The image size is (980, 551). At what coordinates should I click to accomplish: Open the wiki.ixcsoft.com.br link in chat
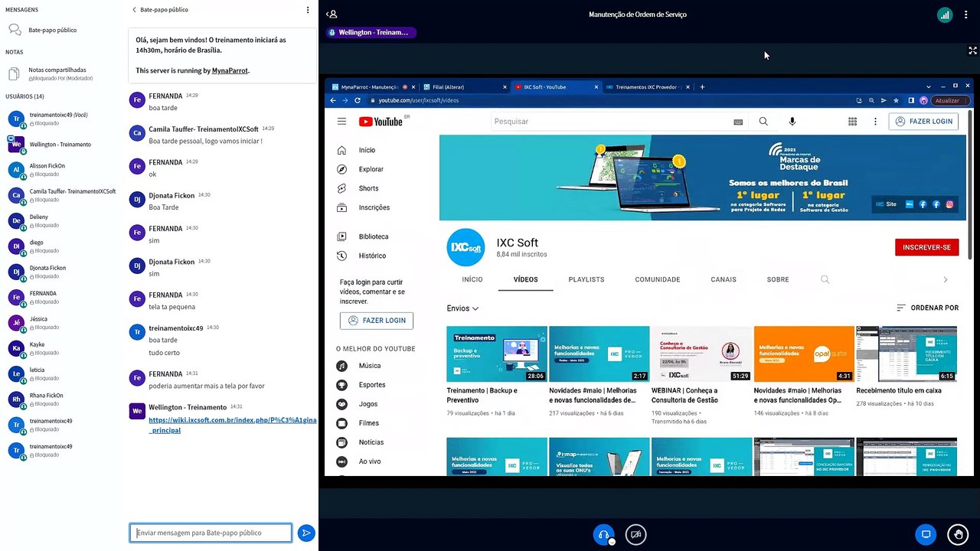click(x=232, y=425)
